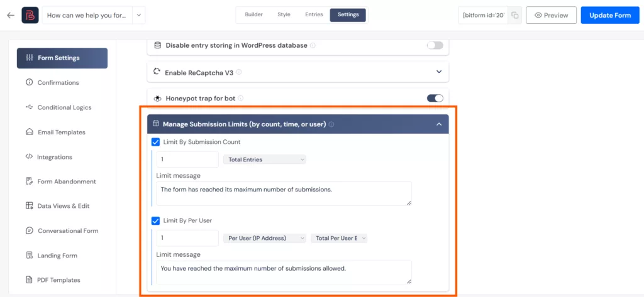This screenshot has width=644, height=297.
Task: Open the Total Per User dropdown
Action: coord(339,239)
